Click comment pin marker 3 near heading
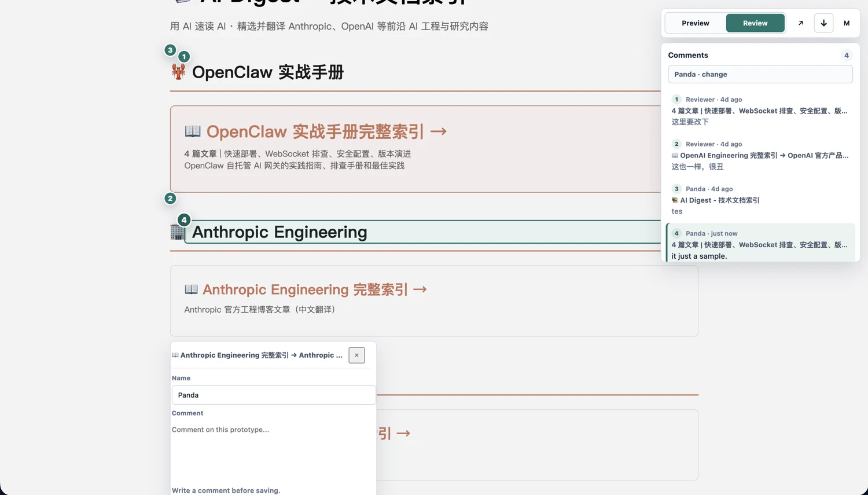The image size is (868, 495). point(170,50)
